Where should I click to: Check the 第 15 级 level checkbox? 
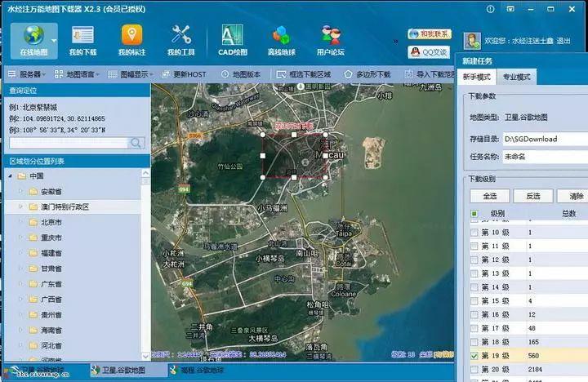(x=474, y=301)
